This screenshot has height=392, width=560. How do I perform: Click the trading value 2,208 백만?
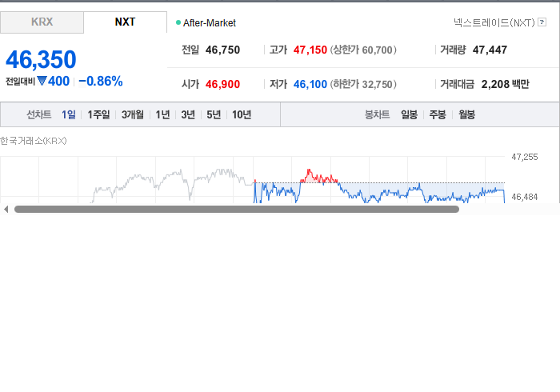(x=505, y=84)
